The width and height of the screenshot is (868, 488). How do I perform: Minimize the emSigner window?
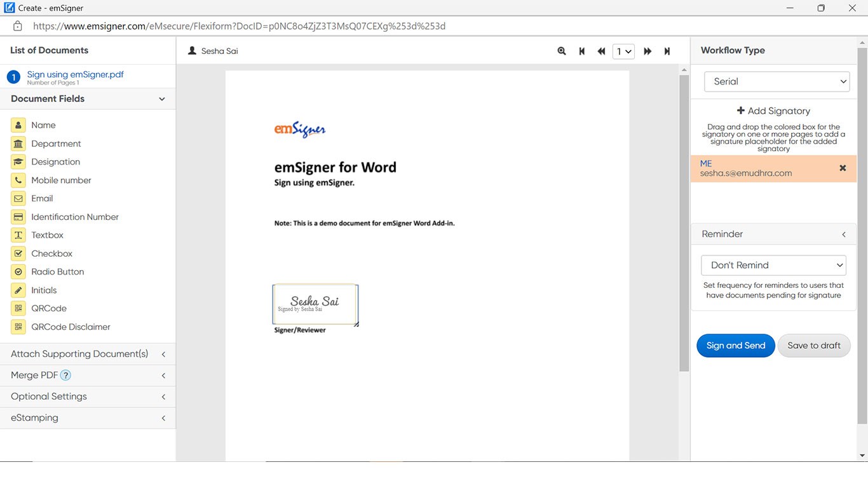coord(790,8)
